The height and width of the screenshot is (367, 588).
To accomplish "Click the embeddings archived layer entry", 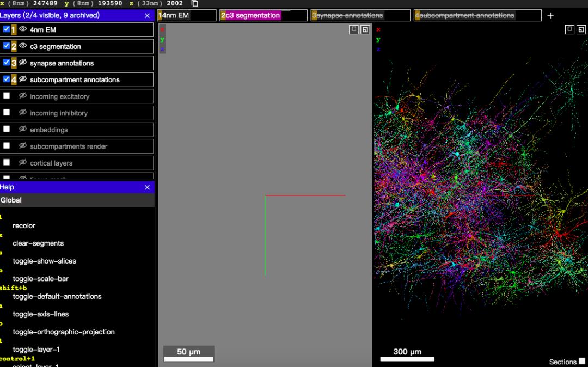I will [x=77, y=130].
